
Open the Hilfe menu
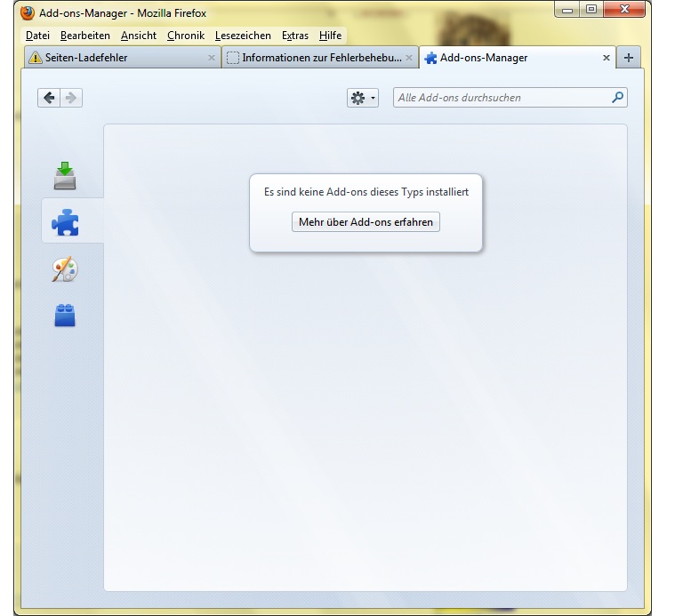[x=330, y=36]
